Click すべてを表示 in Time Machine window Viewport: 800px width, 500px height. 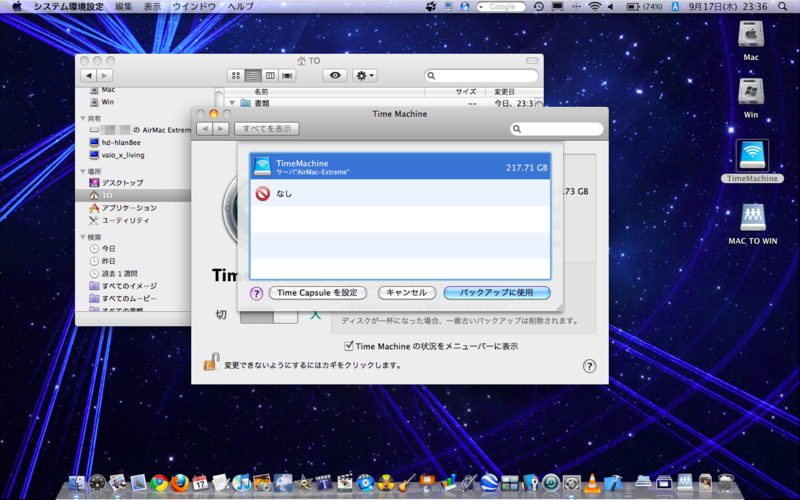267,129
